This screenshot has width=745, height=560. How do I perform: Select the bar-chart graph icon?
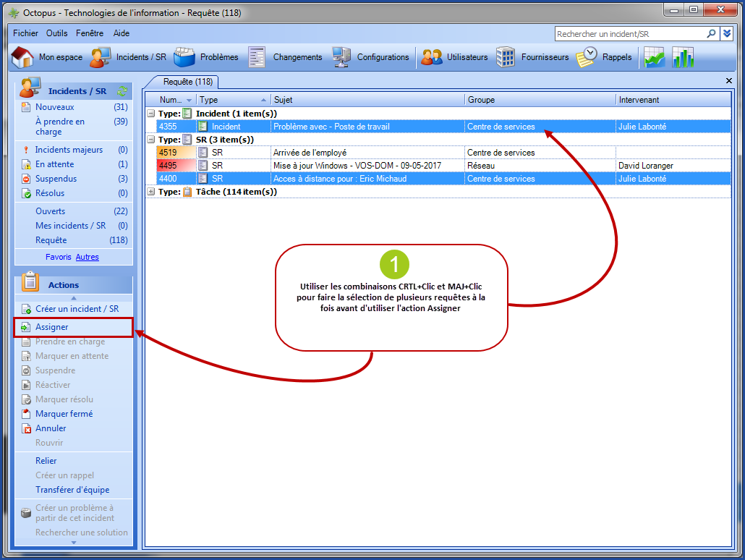pyautogui.click(x=683, y=56)
